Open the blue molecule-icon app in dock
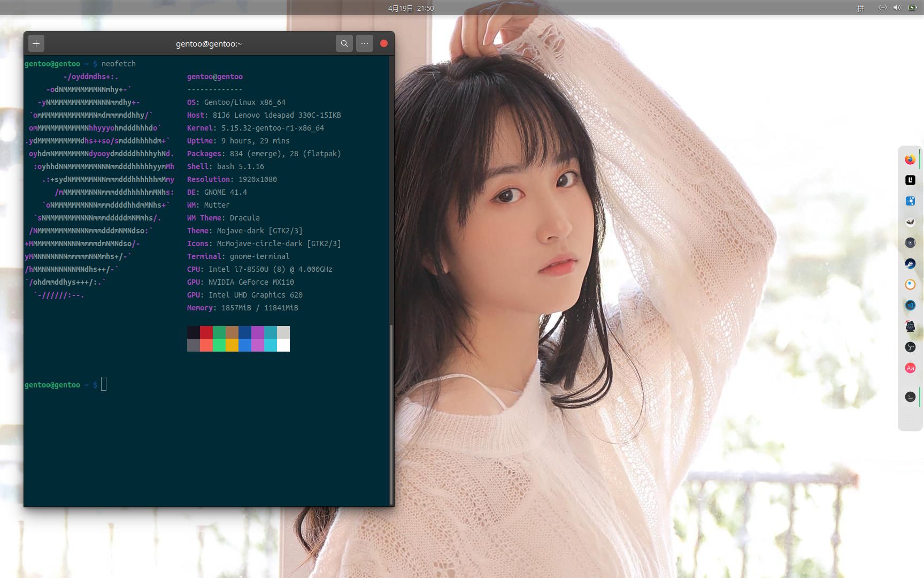The image size is (924, 578). click(910, 201)
